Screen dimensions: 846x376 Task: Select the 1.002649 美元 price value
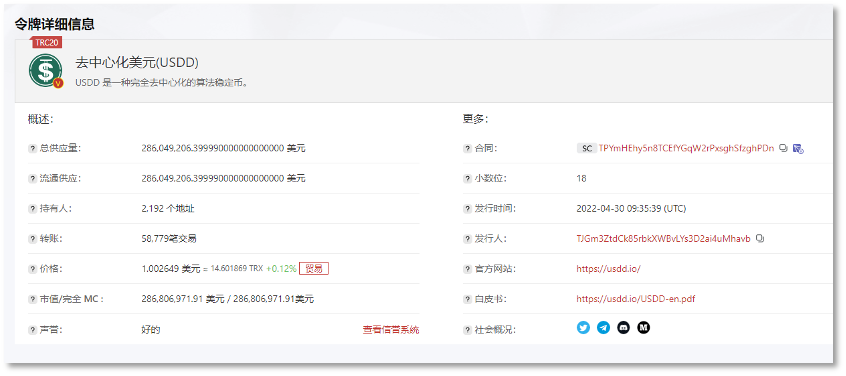coord(170,269)
